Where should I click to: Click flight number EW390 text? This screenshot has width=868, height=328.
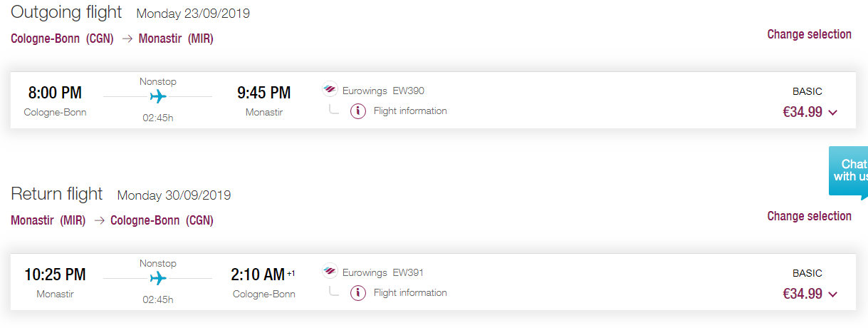(409, 91)
